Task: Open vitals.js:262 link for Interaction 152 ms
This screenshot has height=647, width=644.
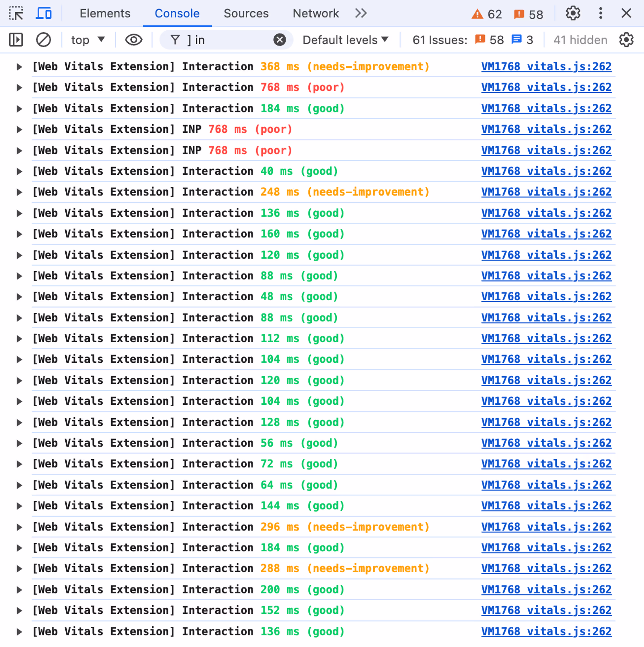Action: click(x=546, y=610)
